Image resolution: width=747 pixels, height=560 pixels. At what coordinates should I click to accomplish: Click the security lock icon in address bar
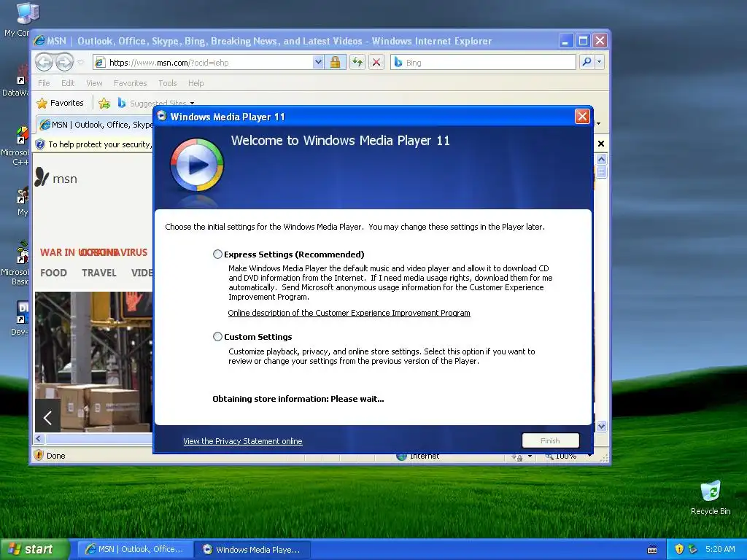point(336,62)
